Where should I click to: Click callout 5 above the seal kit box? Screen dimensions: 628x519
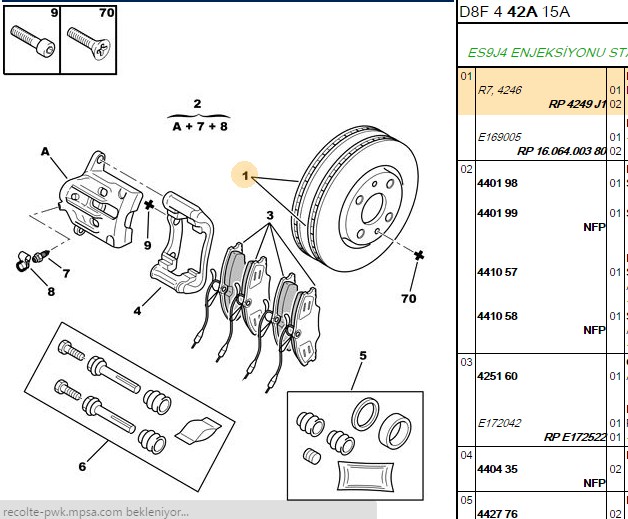tap(363, 355)
